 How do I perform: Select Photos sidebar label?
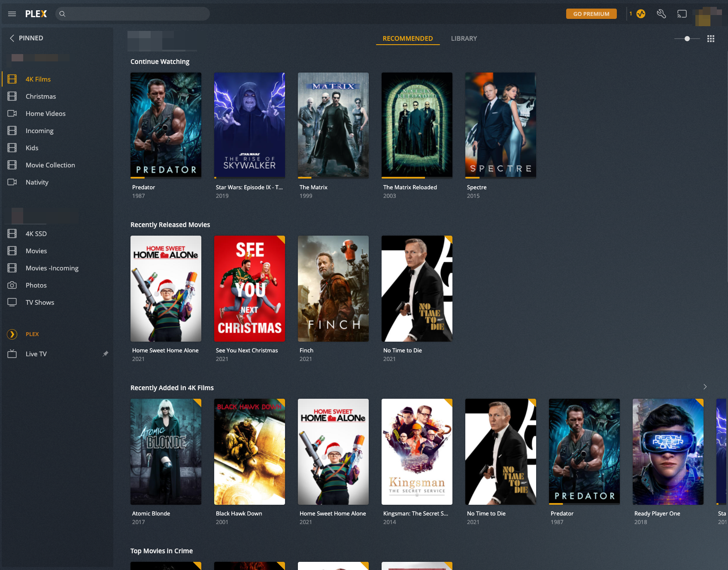coord(36,285)
